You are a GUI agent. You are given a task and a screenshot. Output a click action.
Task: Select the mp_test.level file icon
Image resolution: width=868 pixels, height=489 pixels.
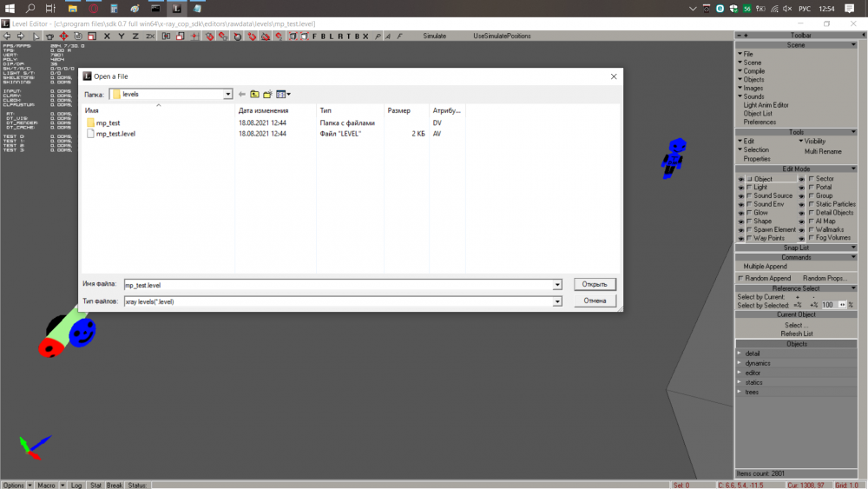[x=89, y=134]
